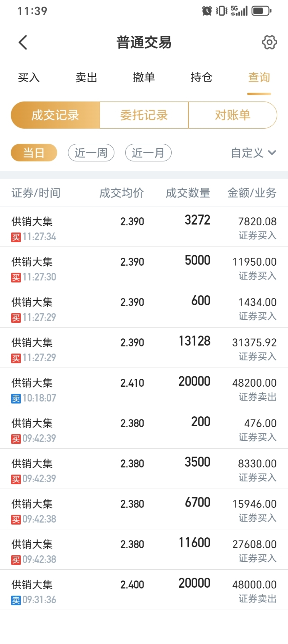Select the 近一月 filter pill

point(148,153)
